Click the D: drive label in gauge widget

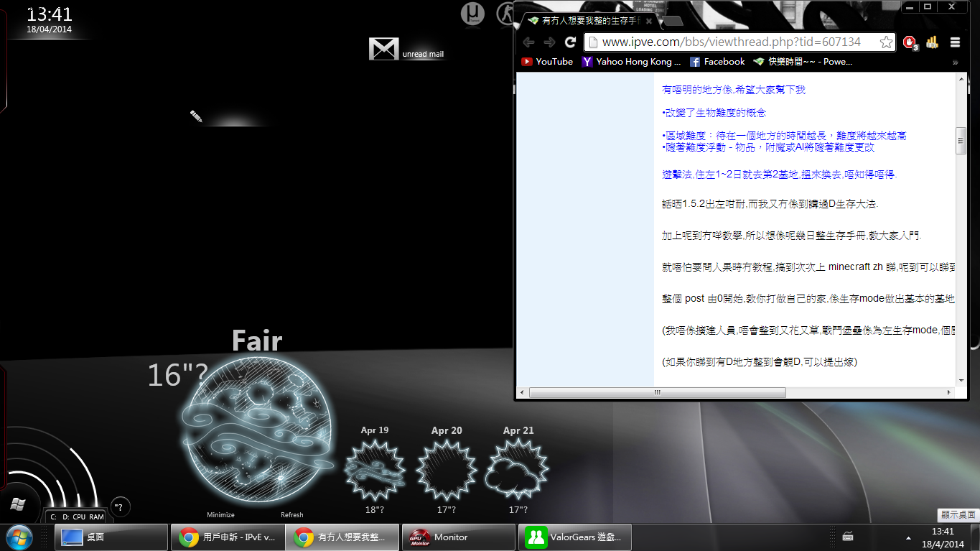[x=66, y=517]
